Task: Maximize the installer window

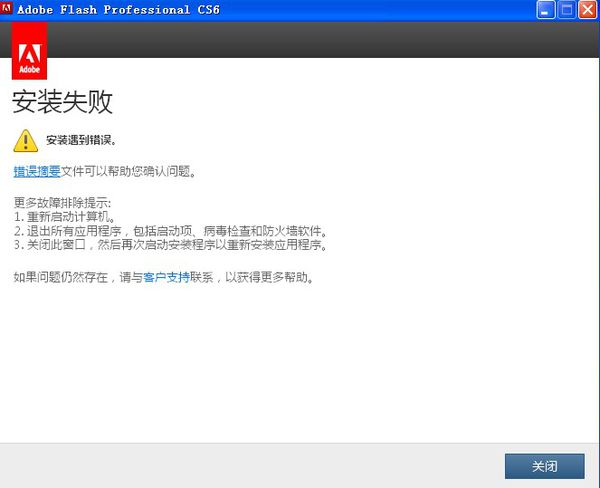Action: (x=566, y=10)
